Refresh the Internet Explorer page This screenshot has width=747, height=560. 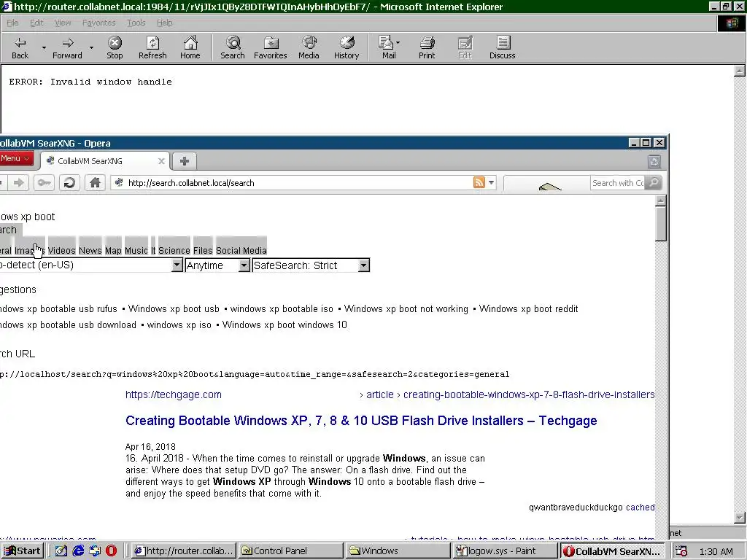152,47
